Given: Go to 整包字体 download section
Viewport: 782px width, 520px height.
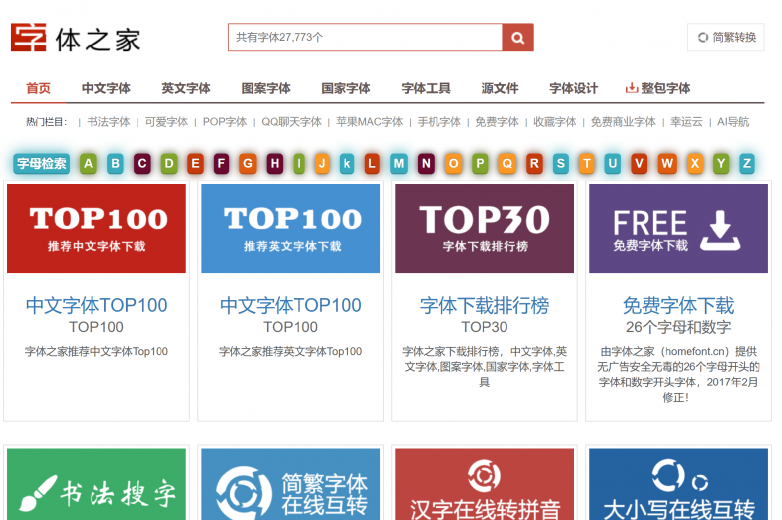Looking at the screenshot, I should tap(658, 88).
